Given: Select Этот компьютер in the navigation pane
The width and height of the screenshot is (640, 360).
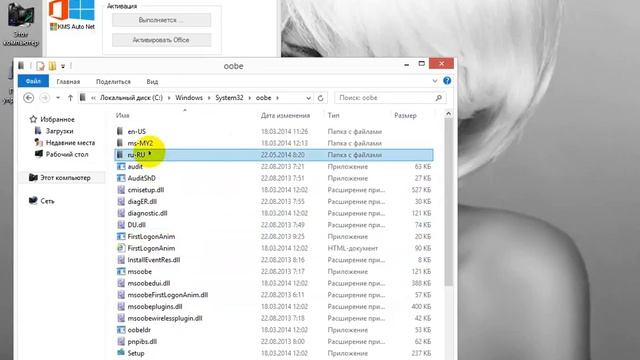Looking at the screenshot, I should tap(65, 178).
